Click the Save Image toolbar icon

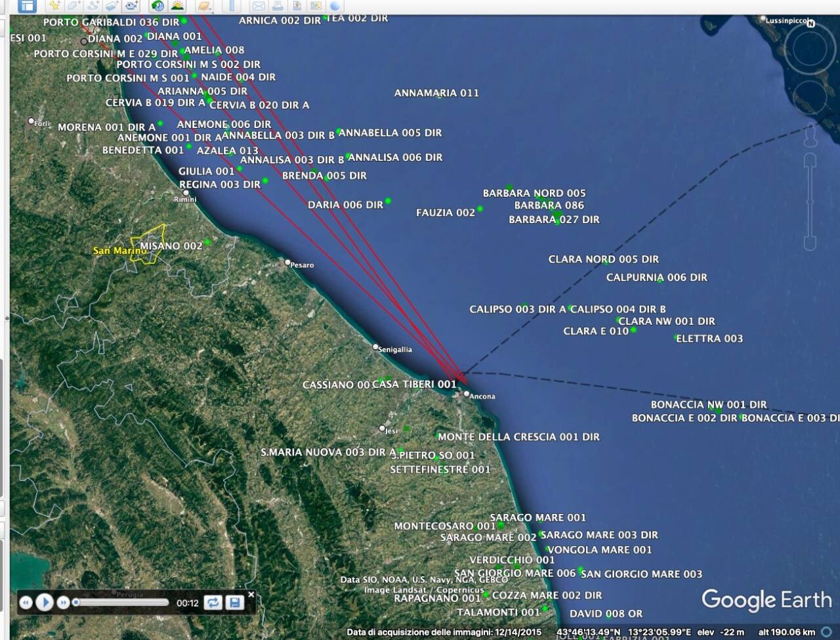[297, 6]
